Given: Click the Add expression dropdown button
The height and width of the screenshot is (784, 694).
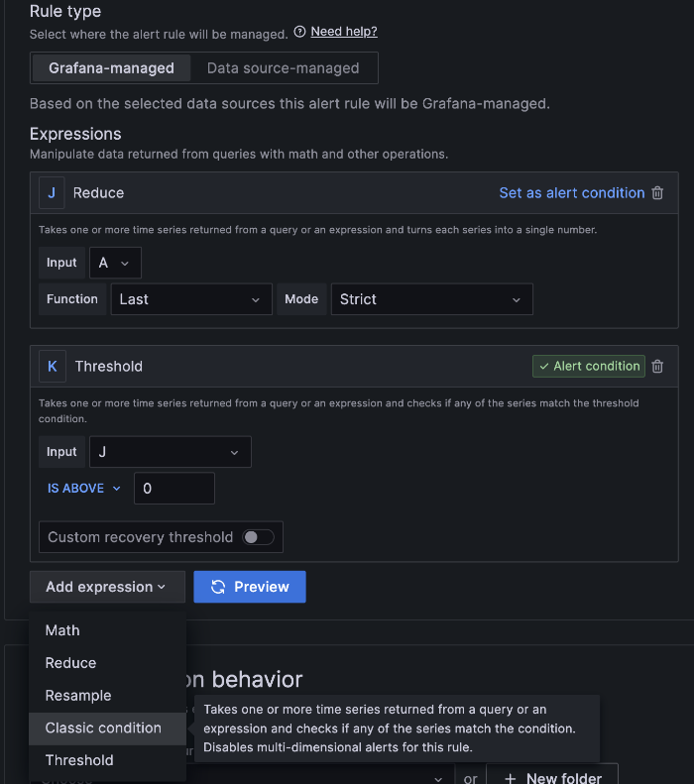Looking at the screenshot, I should click(107, 587).
